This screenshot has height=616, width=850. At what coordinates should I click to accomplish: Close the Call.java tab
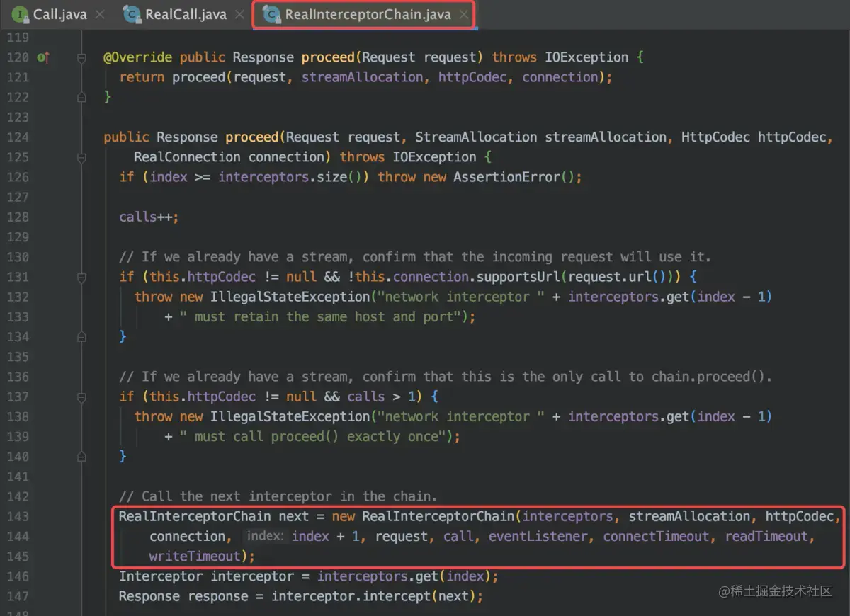[x=98, y=14]
